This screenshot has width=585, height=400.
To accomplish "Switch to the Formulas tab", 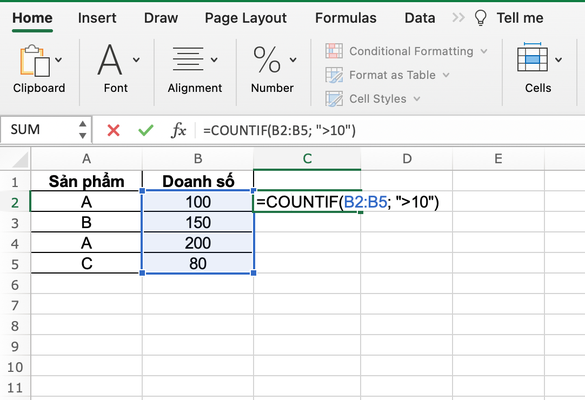I will pos(346,18).
